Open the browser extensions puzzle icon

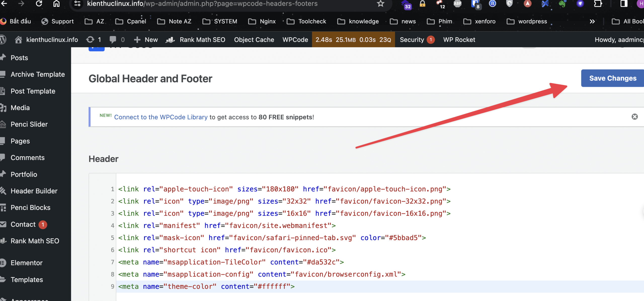598,4
